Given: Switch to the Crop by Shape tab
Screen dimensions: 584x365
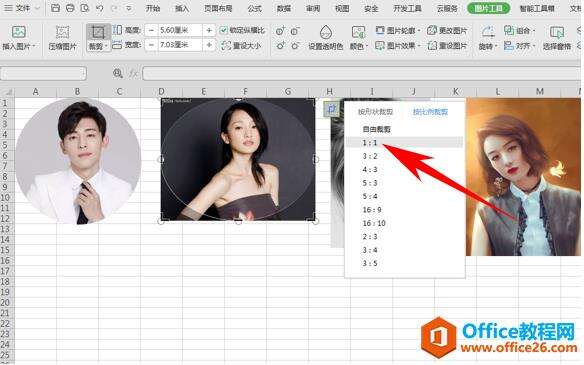Looking at the screenshot, I should 375,111.
